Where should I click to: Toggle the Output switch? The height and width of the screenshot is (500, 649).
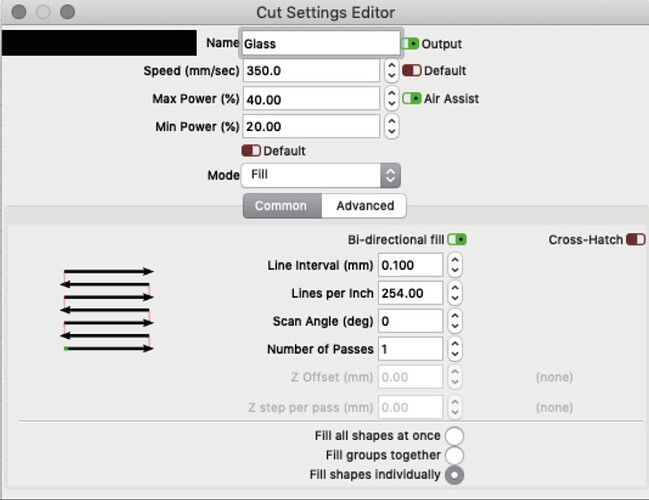pyautogui.click(x=410, y=44)
